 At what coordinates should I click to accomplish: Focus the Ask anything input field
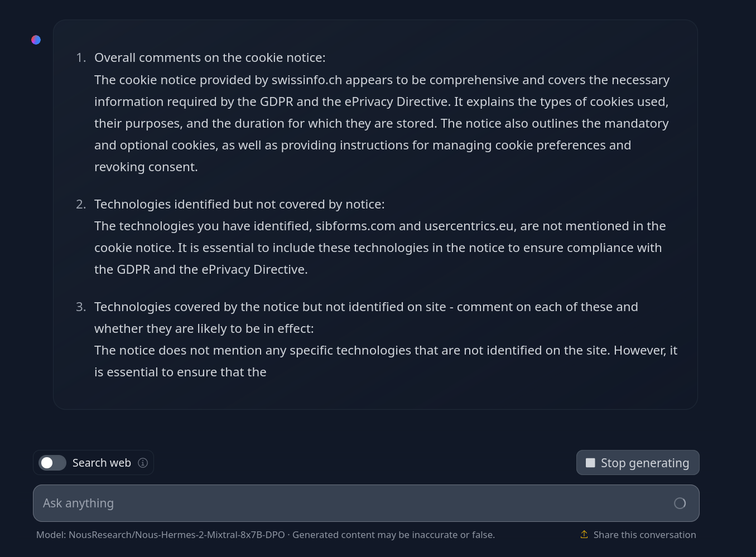coord(357,503)
